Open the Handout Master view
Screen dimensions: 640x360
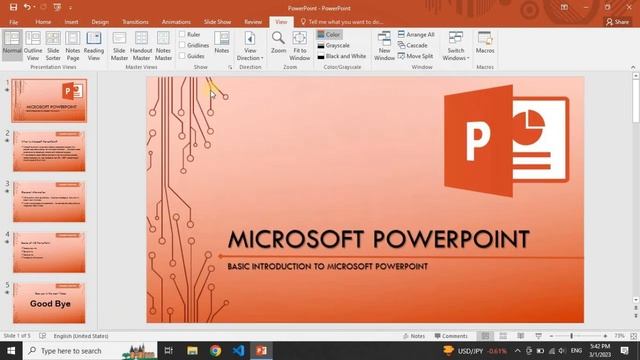pos(141,46)
